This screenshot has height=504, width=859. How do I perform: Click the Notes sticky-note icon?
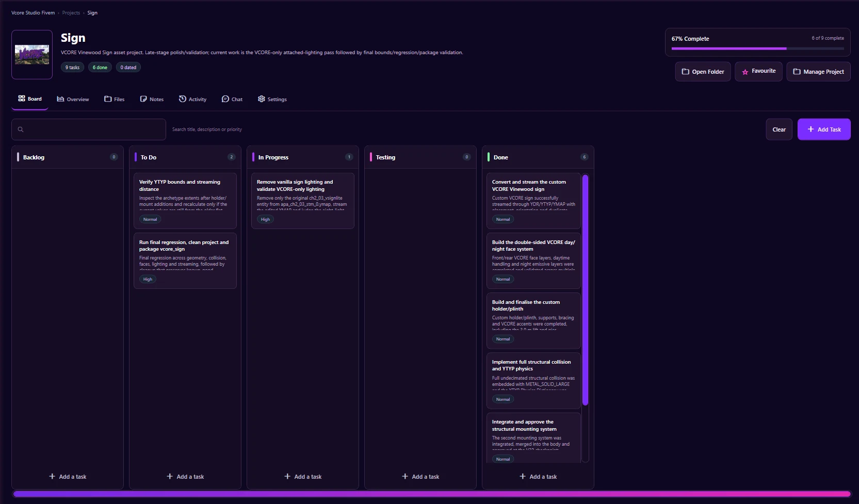[x=143, y=99]
